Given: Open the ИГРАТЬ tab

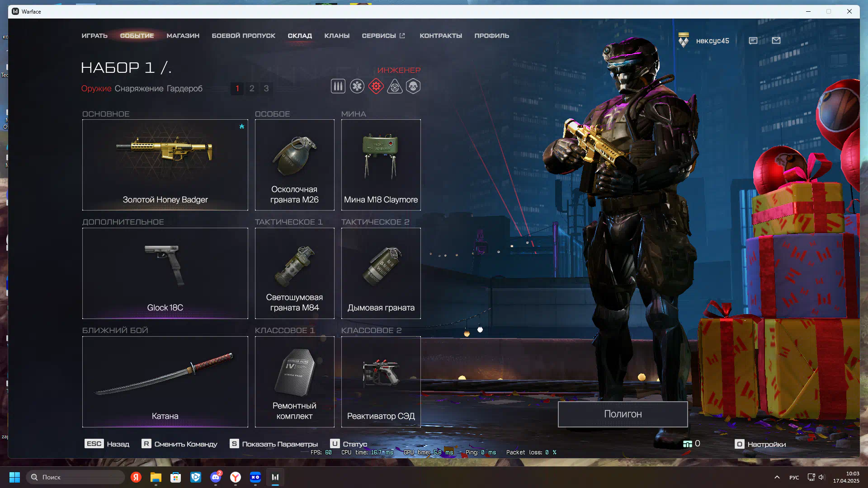Looking at the screenshot, I should 94,36.
